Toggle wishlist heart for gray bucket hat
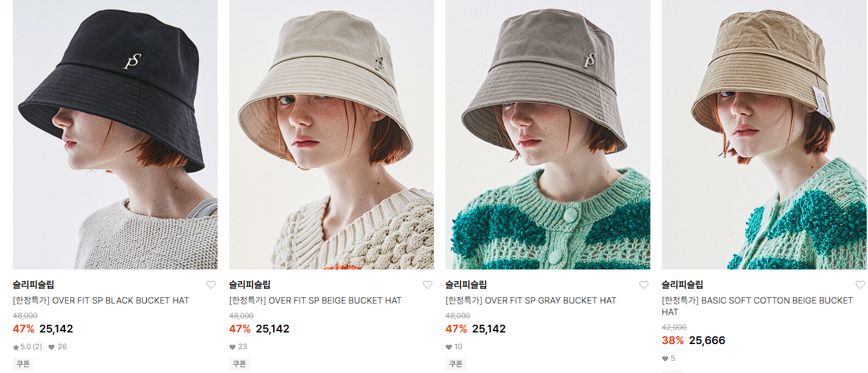Screen dimensions: 868x373 [x=644, y=285]
